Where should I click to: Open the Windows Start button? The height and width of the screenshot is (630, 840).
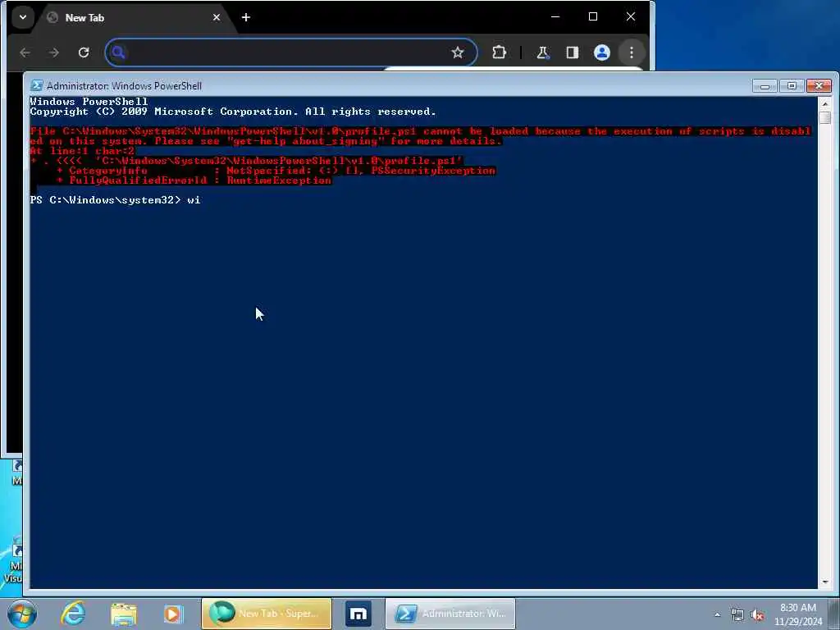coord(22,614)
